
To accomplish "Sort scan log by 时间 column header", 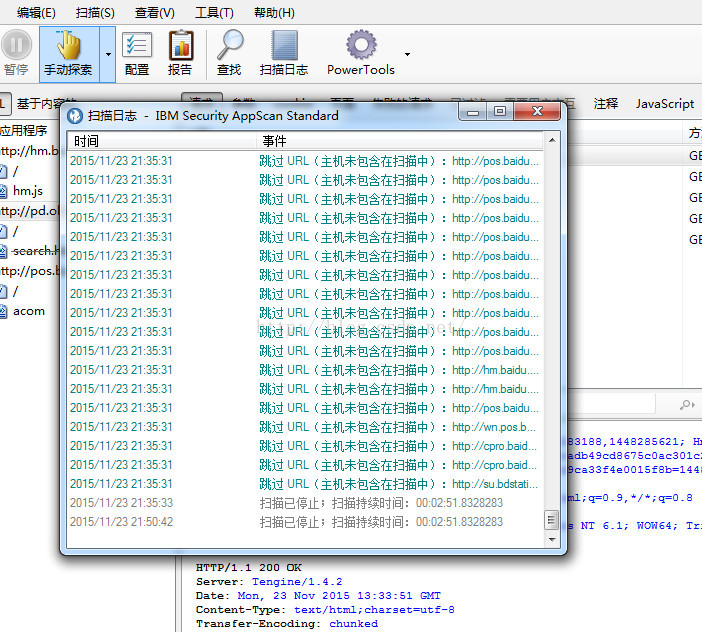I will (161, 141).
